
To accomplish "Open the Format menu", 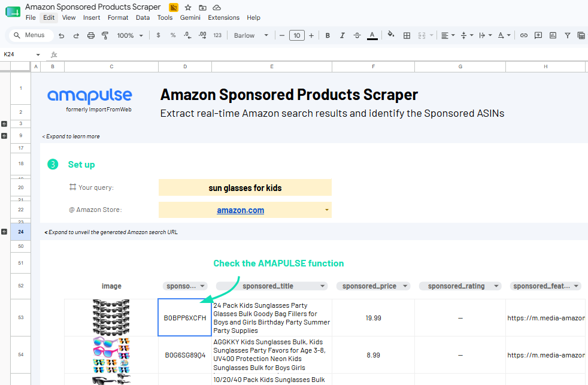I will click(x=118, y=17).
